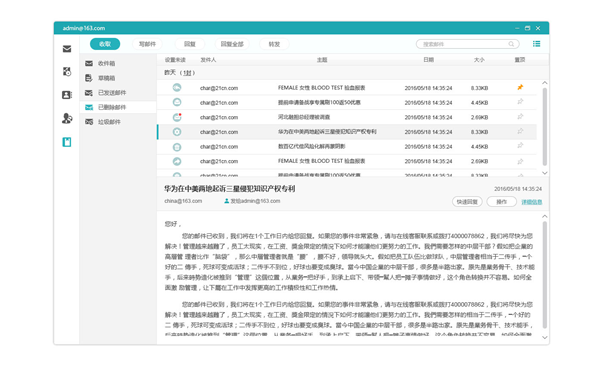Sort by the 主题 subject column header

click(x=322, y=60)
